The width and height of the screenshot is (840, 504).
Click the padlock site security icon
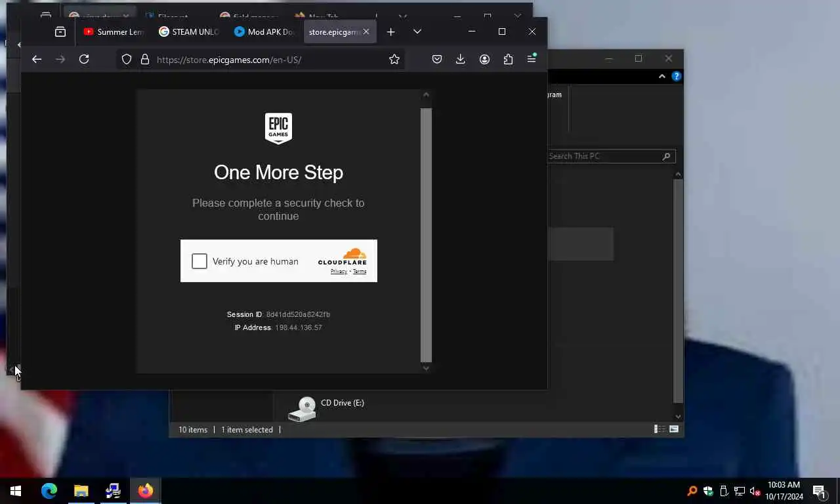145,59
